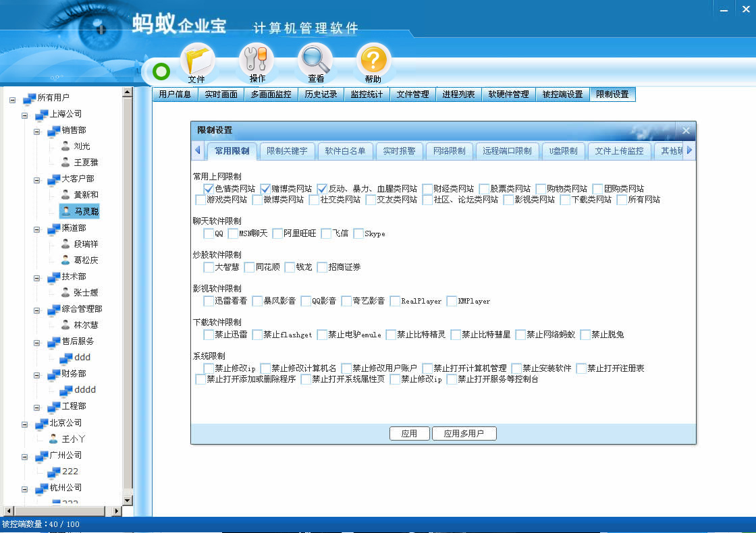This screenshot has width=756, height=533.
Task: Collapse the 所有用户 root node
Action: coord(13,99)
